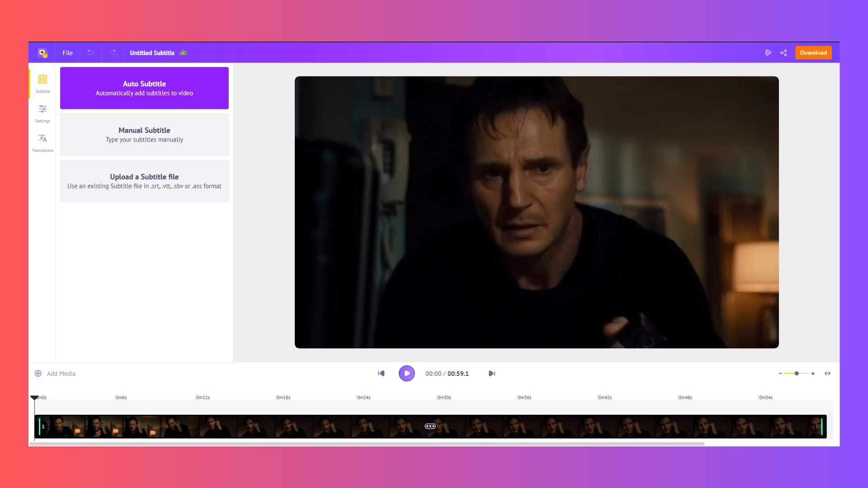
Task: Select Upload a Subtitle file option
Action: click(x=144, y=181)
